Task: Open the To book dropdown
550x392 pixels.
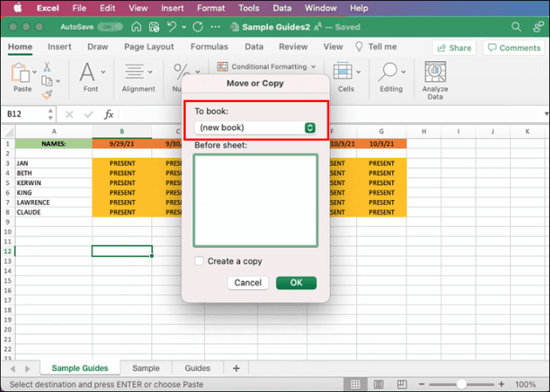Action: click(255, 127)
